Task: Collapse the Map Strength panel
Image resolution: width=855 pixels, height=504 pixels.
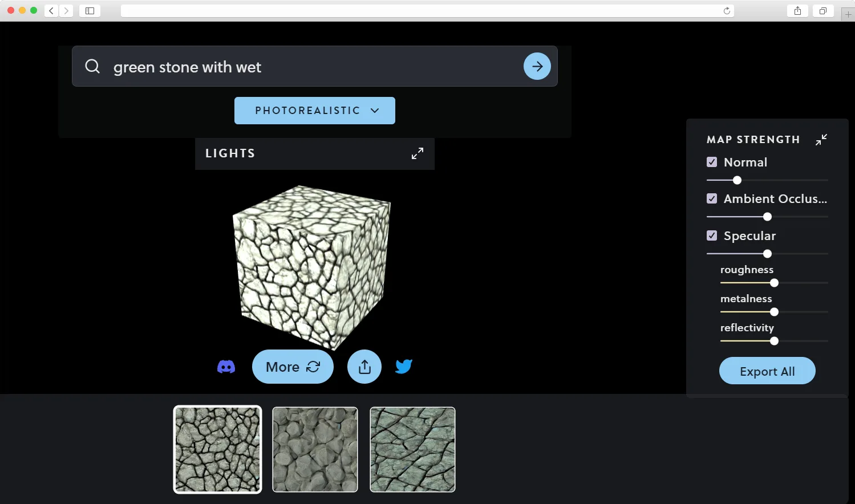Action: (821, 140)
